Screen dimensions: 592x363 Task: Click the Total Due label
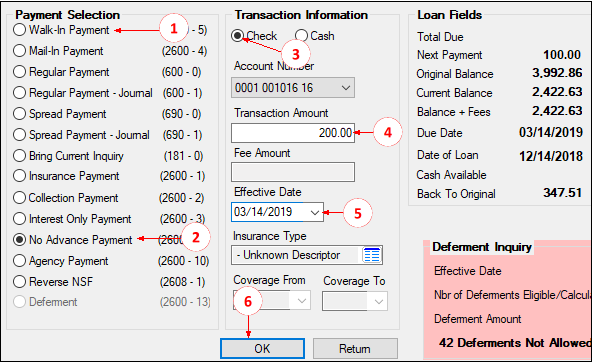click(440, 37)
